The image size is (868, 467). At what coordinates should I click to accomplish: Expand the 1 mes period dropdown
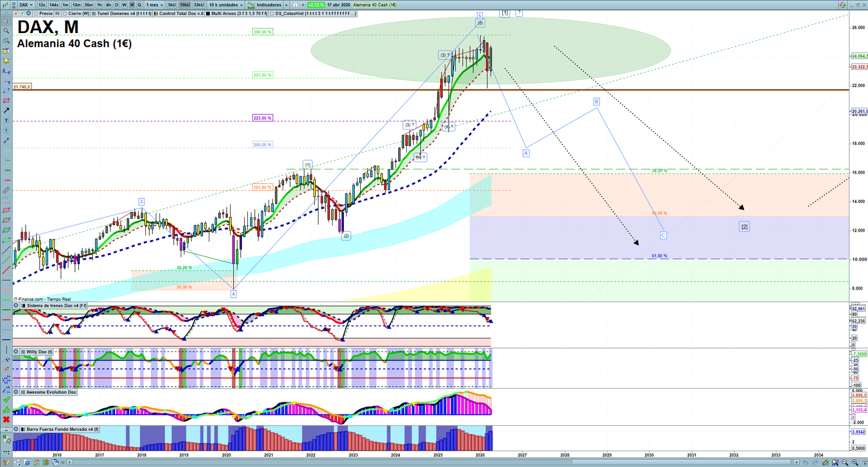[154, 5]
